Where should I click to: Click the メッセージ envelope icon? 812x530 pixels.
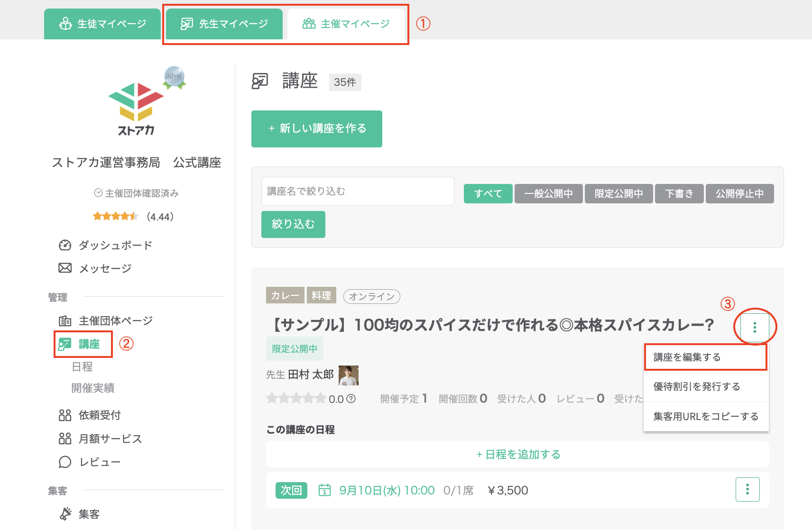click(x=65, y=268)
